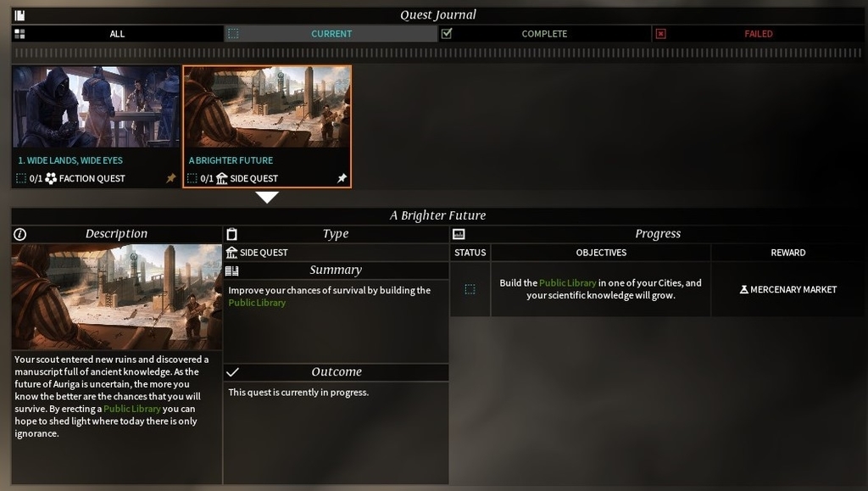
Task: Open the COMPLETE quests tab
Action: (x=545, y=34)
